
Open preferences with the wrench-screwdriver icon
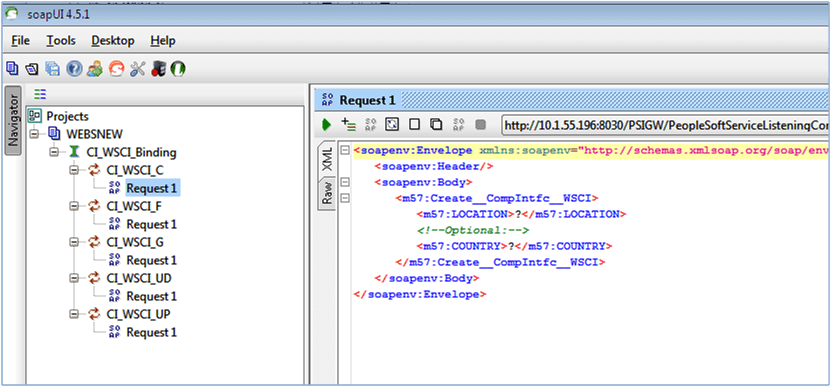coord(137,69)
